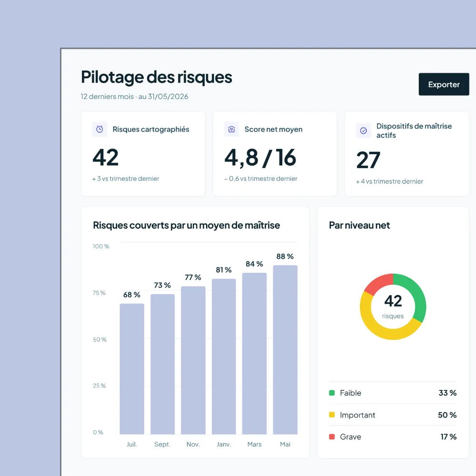Screen dimensions: 476x476
Task: Click the value 27 in Dispositifs card
Action: pos(368,160)
